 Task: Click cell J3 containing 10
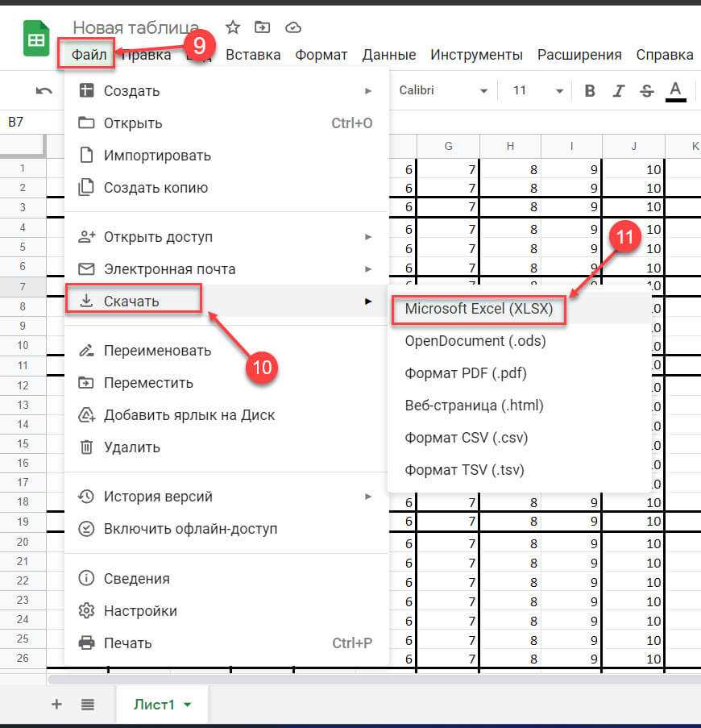pyautogui.click(x=634, y=206)
